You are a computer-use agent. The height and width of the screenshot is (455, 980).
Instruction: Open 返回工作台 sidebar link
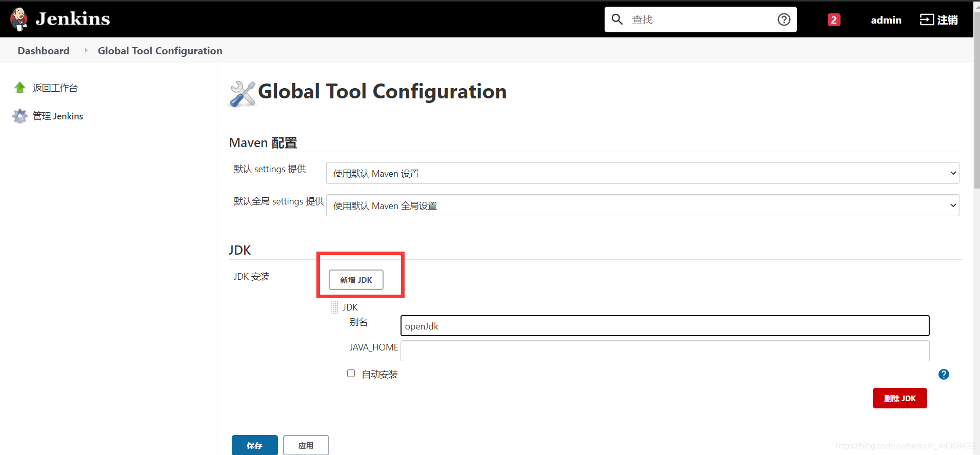coord(55,88)
